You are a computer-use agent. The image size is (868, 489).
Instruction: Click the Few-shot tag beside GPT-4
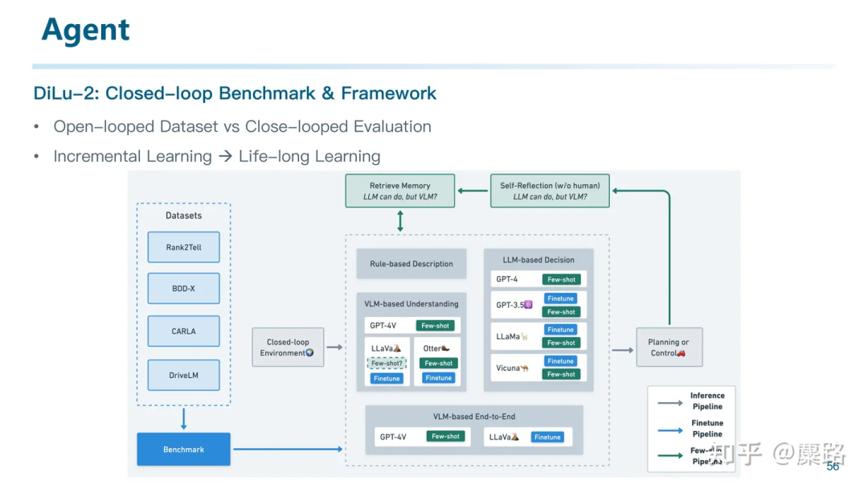pos(561,280)
